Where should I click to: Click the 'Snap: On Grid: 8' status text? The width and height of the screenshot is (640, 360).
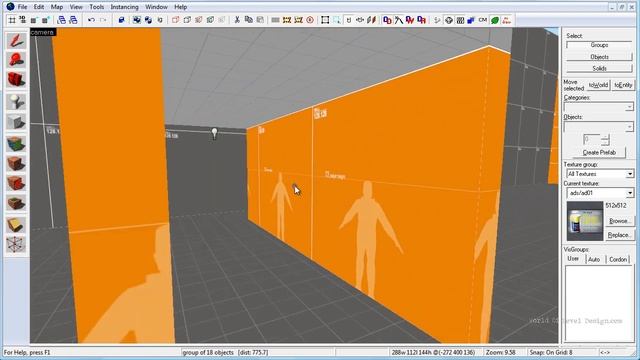click(551, 352)
